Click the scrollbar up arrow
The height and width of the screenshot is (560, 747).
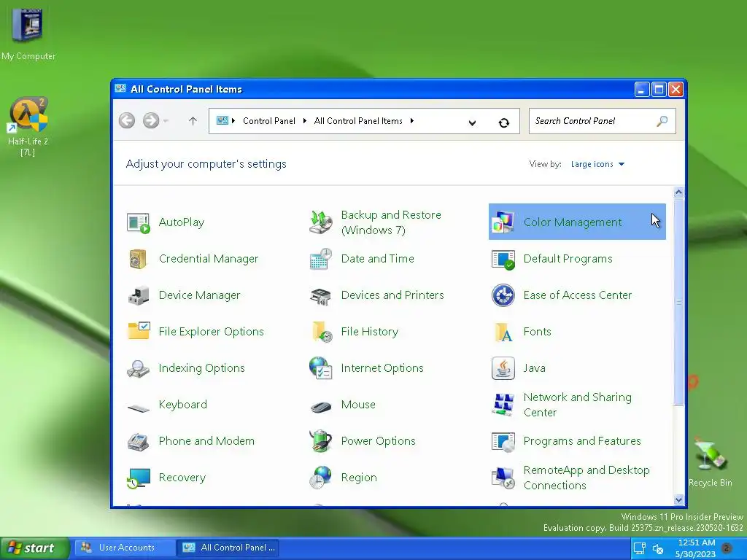(x=678, y=192)
